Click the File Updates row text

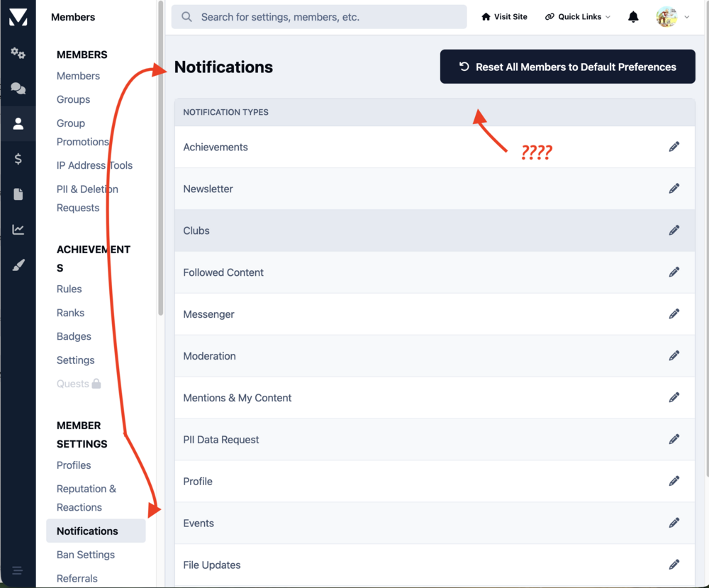(x=211, y=565)
